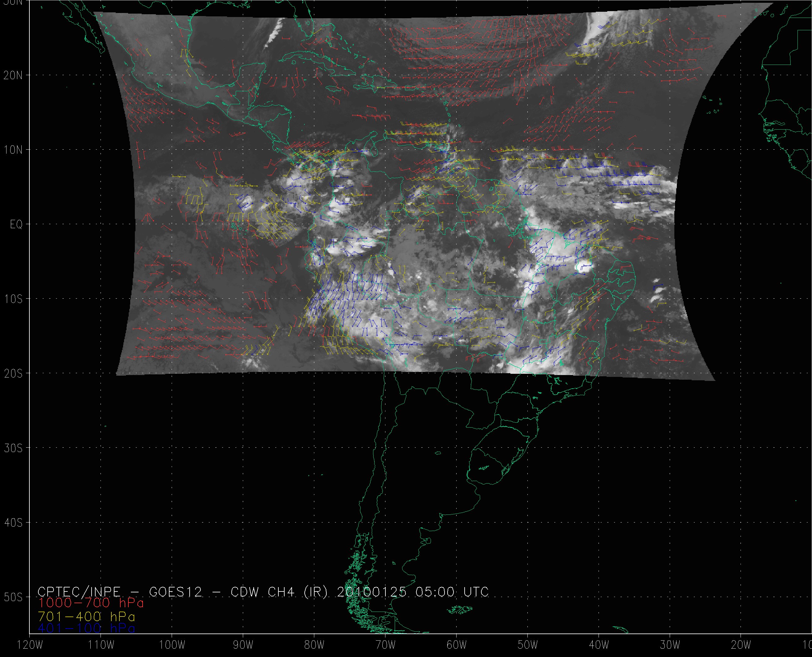Click the 70W longitude axis label

(x=385, y=645)
